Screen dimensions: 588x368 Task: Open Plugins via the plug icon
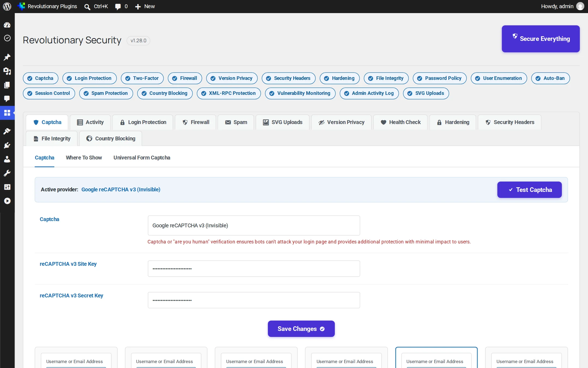click(7, 145)
